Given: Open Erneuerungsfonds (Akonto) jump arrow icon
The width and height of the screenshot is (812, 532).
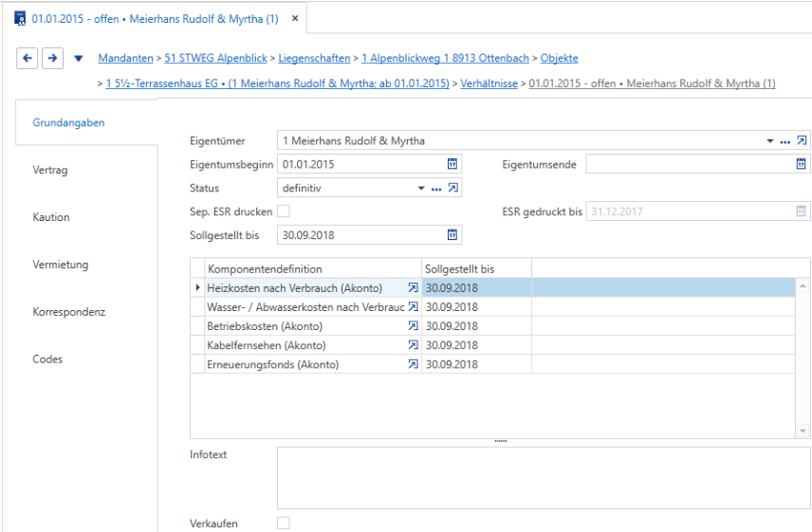Looking at the screenshot, I should click(413, 364).
